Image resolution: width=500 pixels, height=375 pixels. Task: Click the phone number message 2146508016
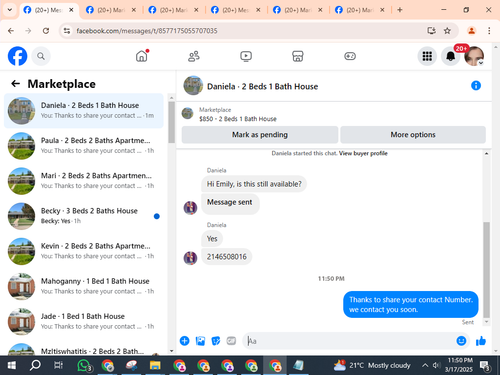coord(227,257)
